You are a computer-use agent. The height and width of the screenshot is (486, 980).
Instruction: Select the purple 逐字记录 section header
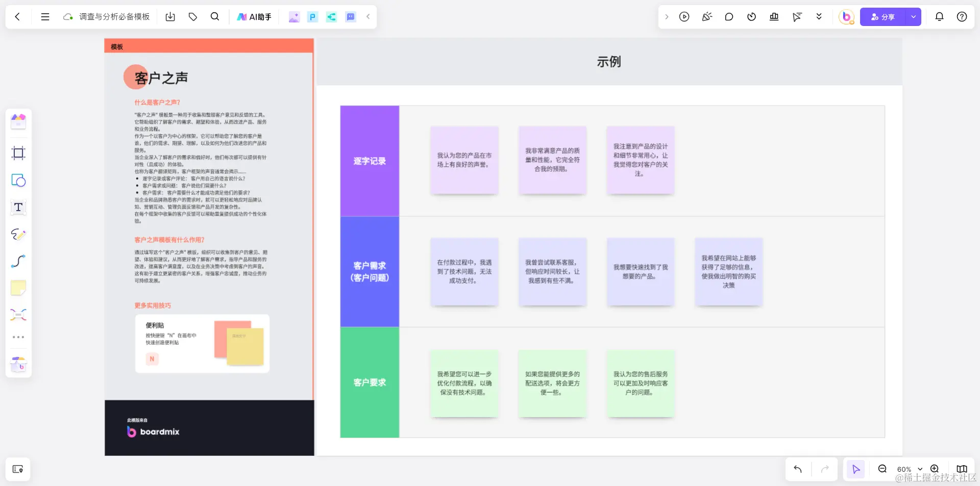pyautogui.click(x=370, y=161)
